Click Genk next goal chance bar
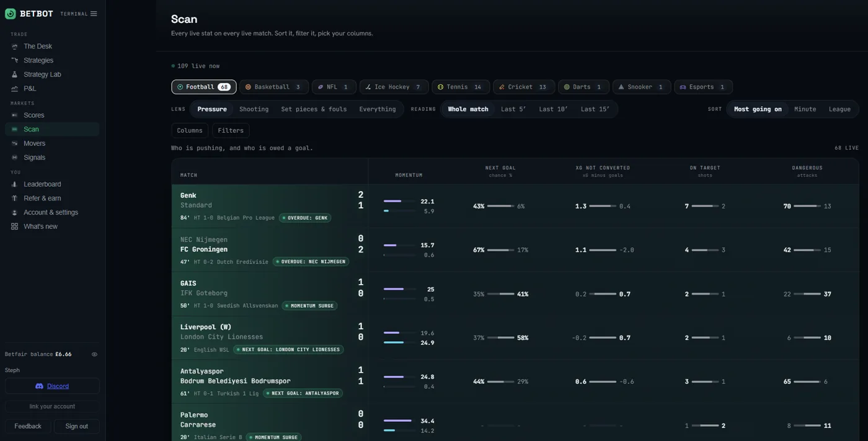 tap(500, 206)
